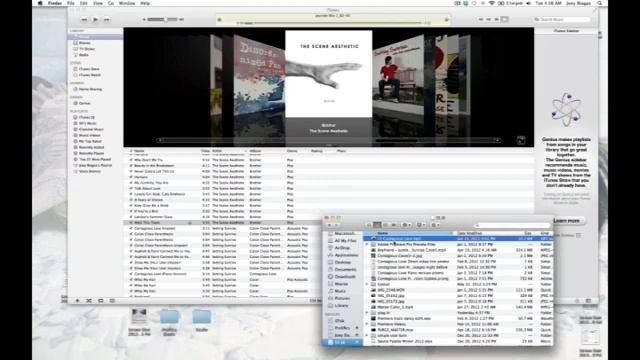Click the Cover Flow fullscreen icon
This screenshot has width=640, height=360.
pyautogui.click(x=521, y=140)
